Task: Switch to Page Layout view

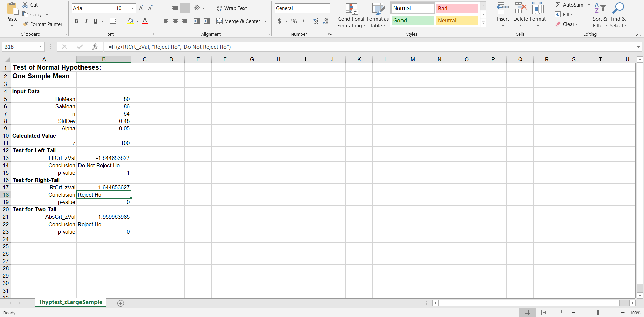Action: point(544,313)
